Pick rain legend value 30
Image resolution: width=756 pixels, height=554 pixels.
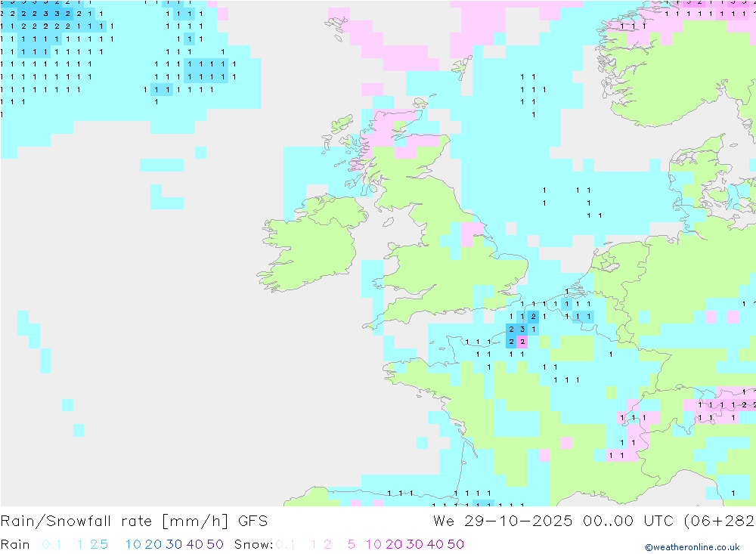[x=174, y=544]
